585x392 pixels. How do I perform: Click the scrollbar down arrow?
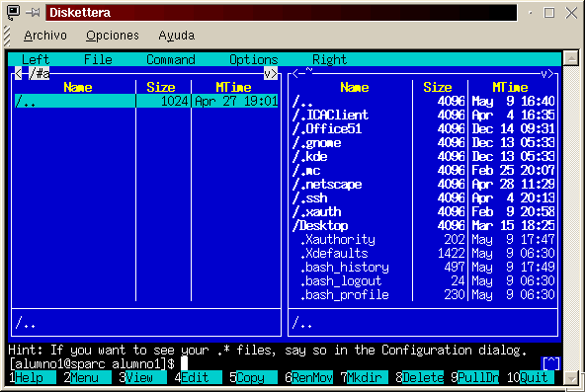point(571,378)
